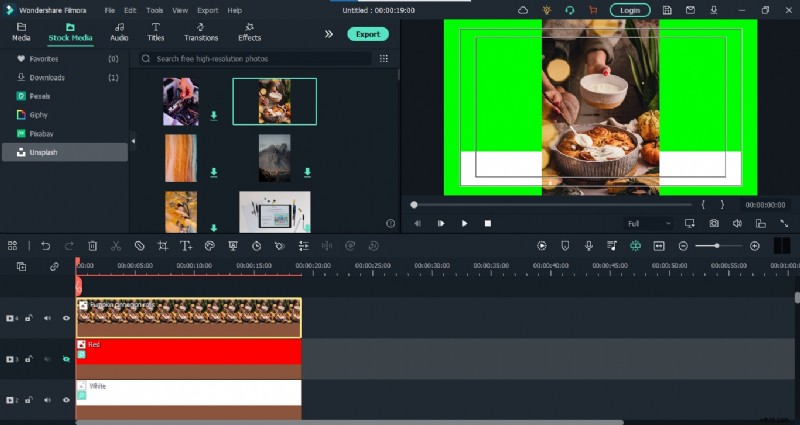Image resolution: width=800 pixels, height=425 pixels.
Task: Lock track 3
Action: (x=29, y=359)
